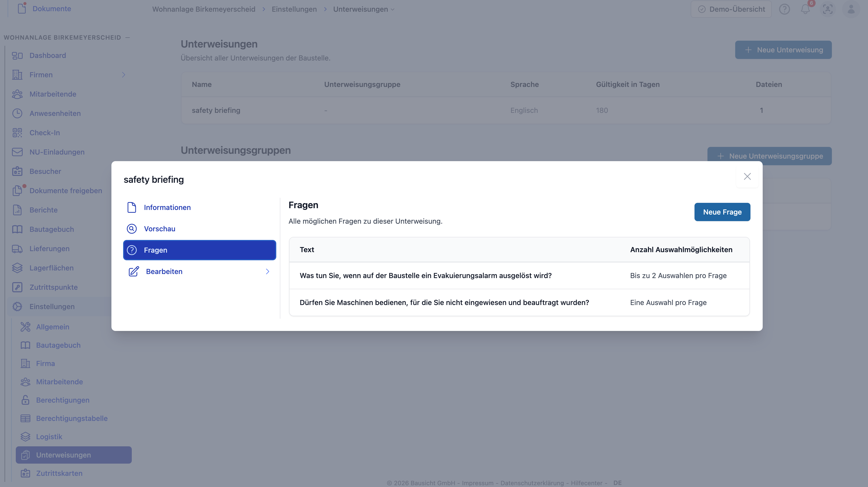
Task: Open Mitarbeitende via its people icon
Action: coord(17,94)
